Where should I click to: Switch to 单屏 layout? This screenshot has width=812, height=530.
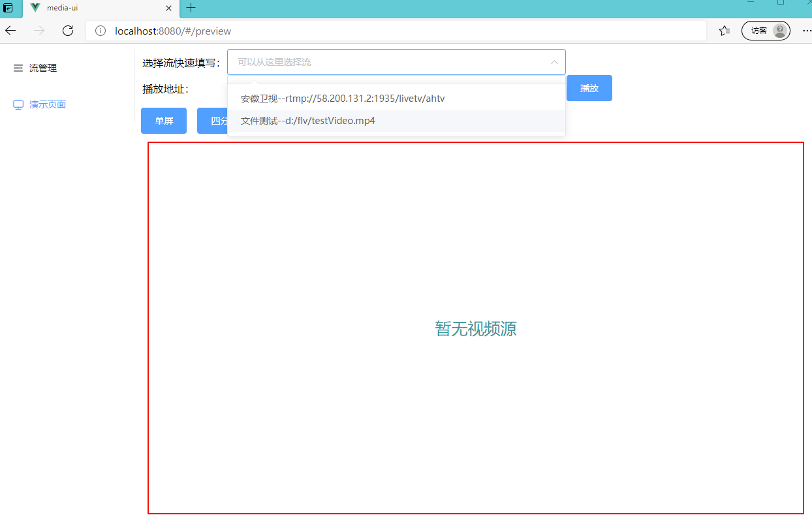(x=164, y=121)
